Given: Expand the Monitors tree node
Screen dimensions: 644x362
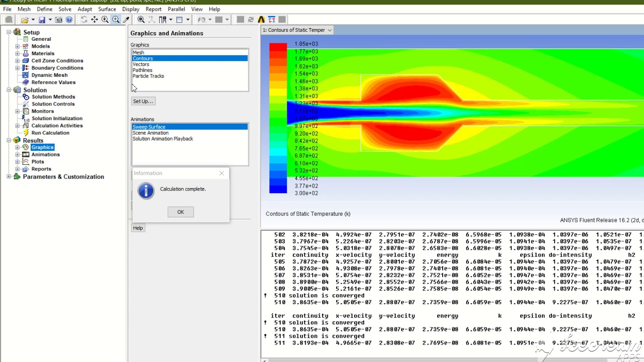Looking at the screenshot, I should [x=18, y=111].
